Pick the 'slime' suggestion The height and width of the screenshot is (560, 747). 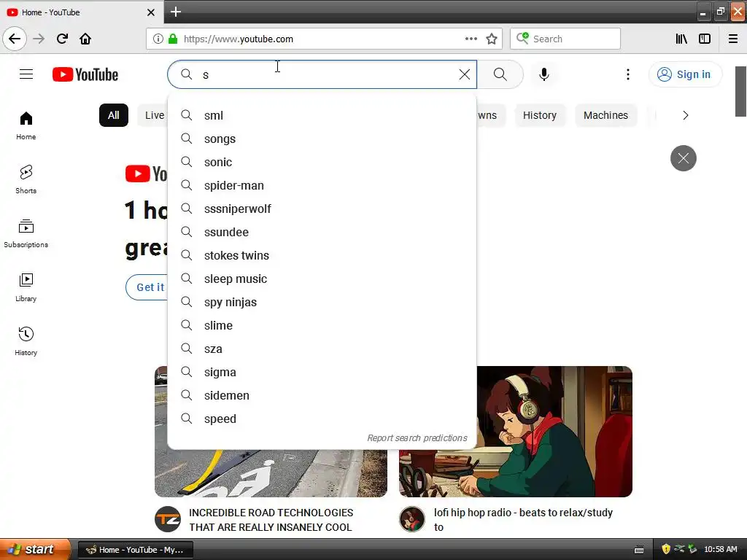pos(322,325)
